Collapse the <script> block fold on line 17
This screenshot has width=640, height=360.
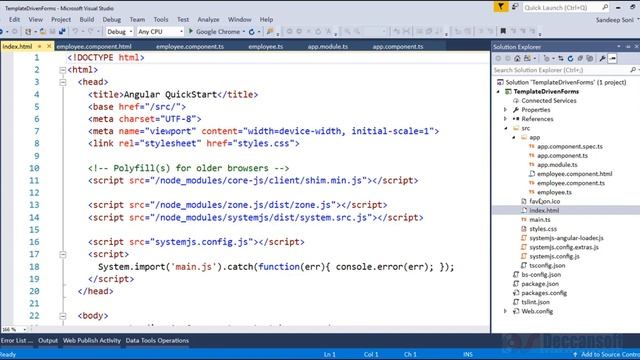click(62, 255)
